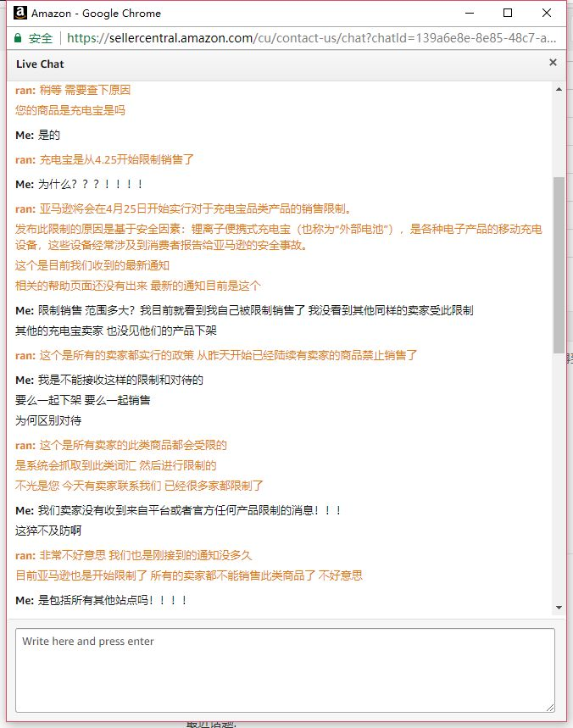Screen dimensions: 573x728
Task: Click the chat scrollbar down arrow
Action: pos(559,608)
